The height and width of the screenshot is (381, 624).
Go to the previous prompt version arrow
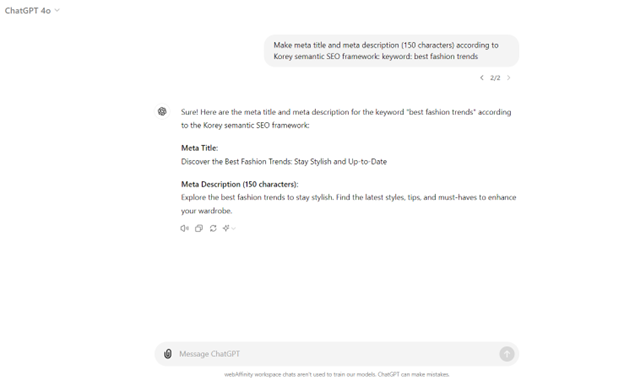tap(482, 78)
